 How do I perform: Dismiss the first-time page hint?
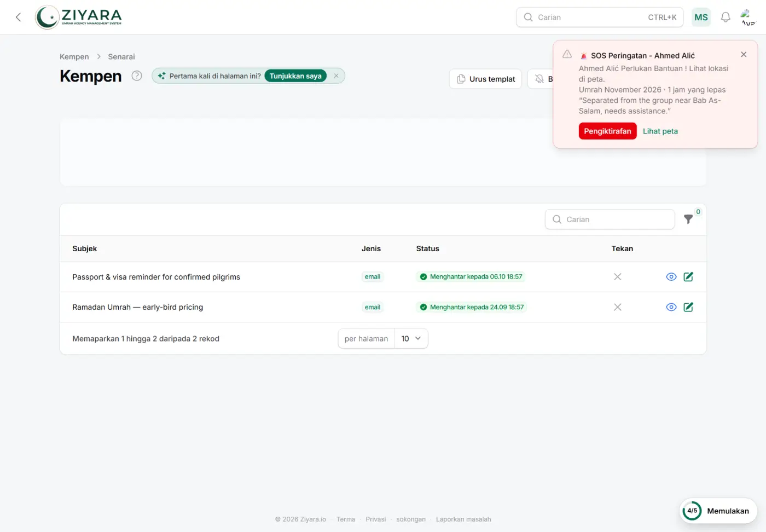tap(336, 76)
